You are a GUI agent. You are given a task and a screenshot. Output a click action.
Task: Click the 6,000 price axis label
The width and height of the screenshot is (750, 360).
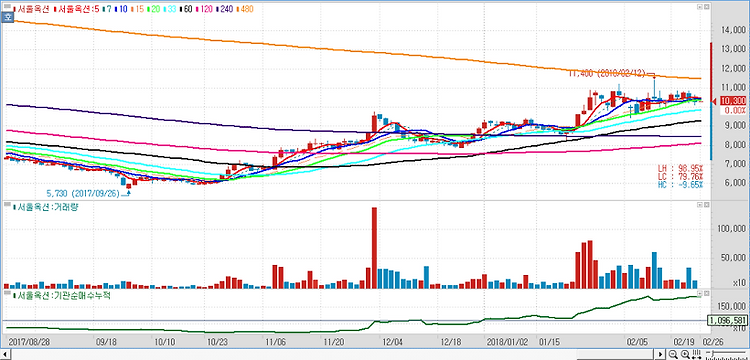[735, 183]
